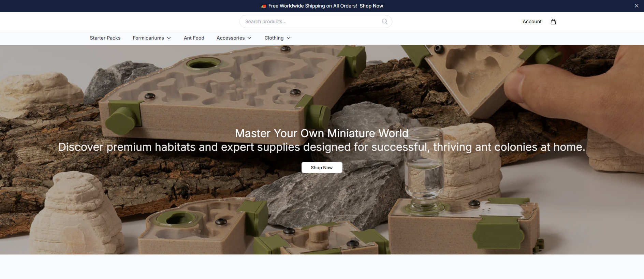The height and width of the screenshot is (279, 644).
Task: Click the 'Discover premium habitats' tagline text
Action: [x=322, y=147]
